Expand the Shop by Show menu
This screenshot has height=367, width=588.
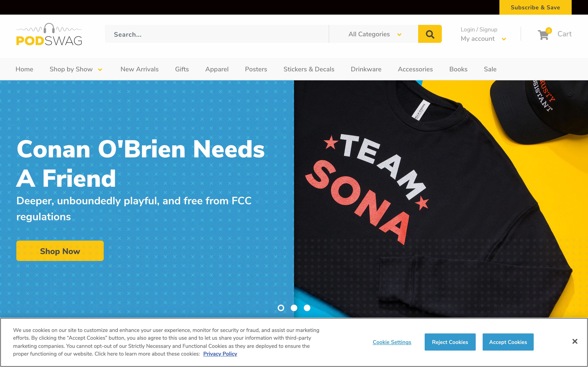click(x=76, y=69)
